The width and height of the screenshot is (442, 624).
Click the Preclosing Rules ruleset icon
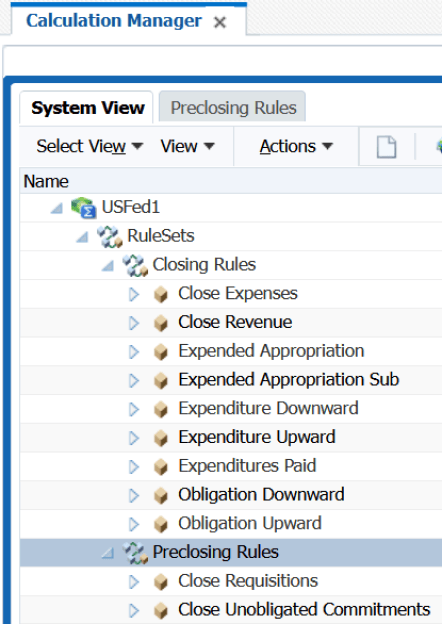point(135,553)
